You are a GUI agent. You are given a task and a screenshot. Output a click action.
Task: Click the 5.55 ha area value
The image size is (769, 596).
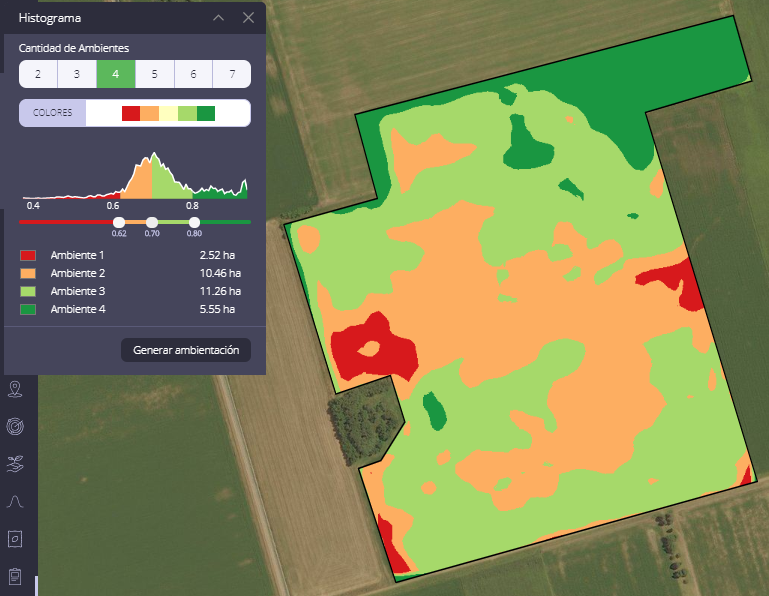pyautogui.click(x=217, y=309)
